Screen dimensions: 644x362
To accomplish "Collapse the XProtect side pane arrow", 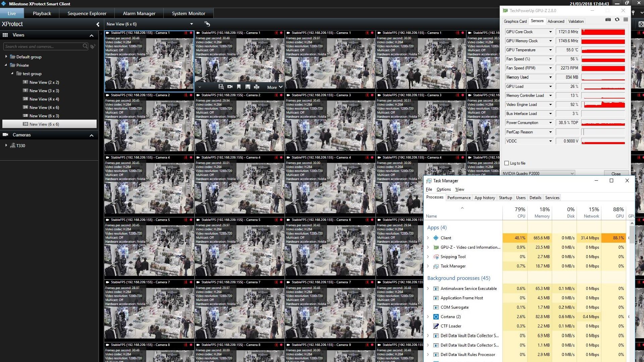I will 98,24.
